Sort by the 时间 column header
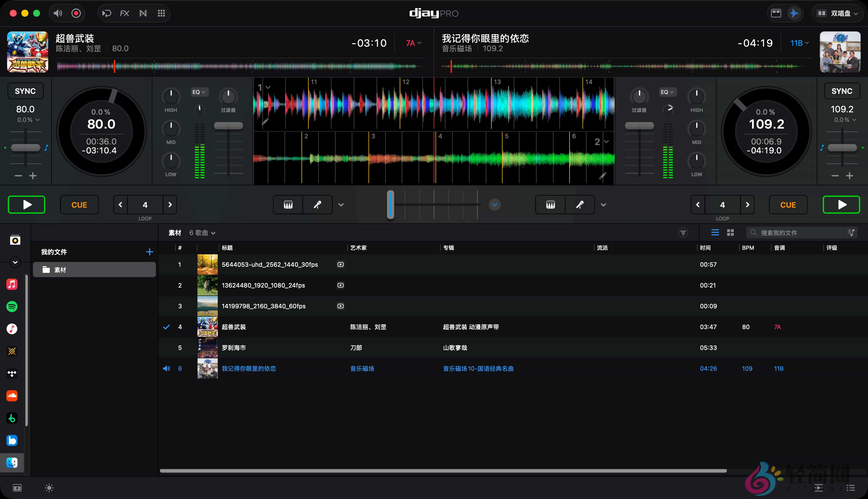The height and width of the screenshot is (499, 868). pyautogui.click(x=705, y=247)
